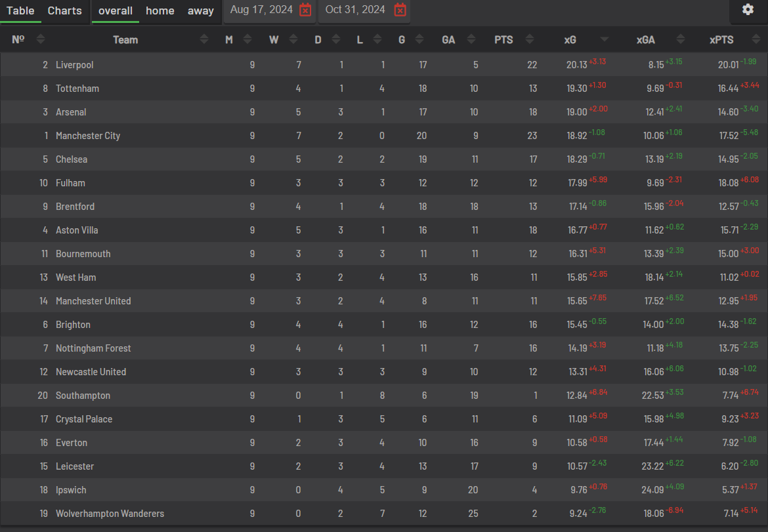Screen dimensions: 768x532
Task: Select the overall filter option
Action: (116, 10)
